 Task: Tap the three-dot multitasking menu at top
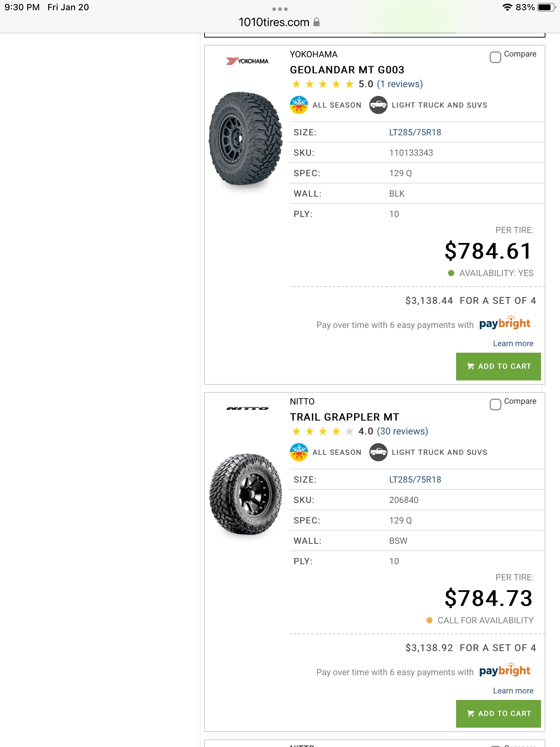point(280,9)
